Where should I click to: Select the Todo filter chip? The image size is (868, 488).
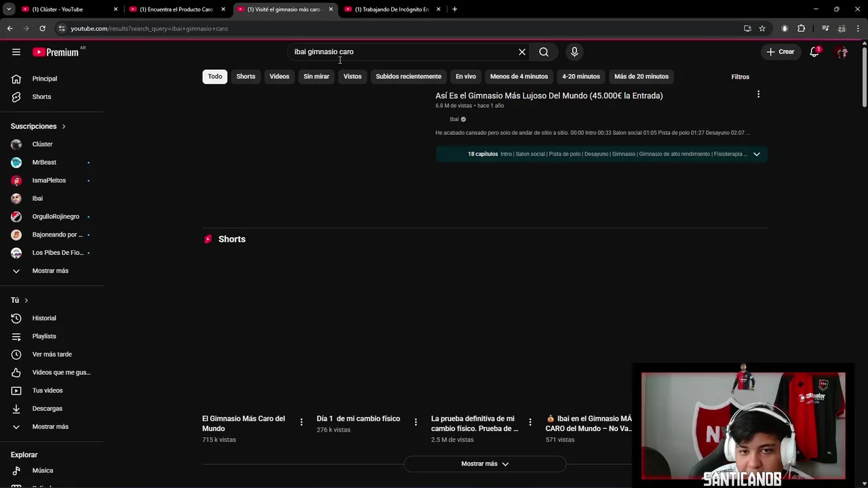pyautogui.click(x=215, y=77)
